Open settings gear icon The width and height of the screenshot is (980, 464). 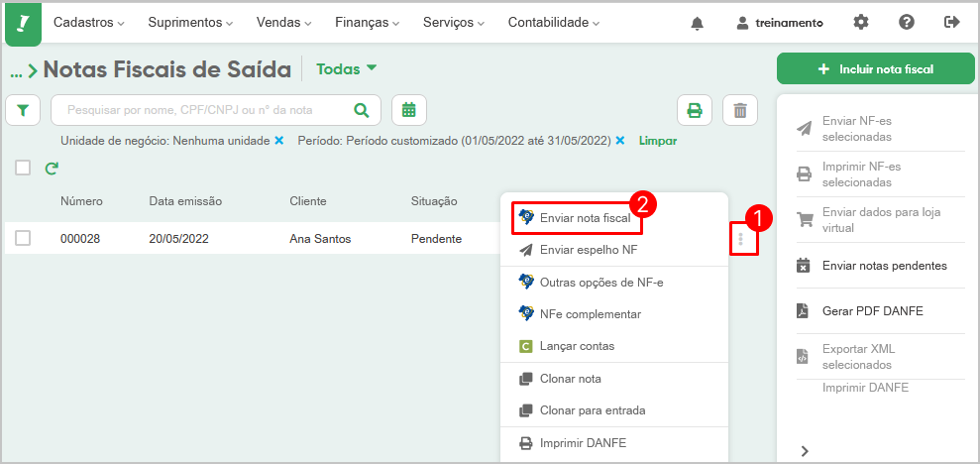tap(861, 23)
